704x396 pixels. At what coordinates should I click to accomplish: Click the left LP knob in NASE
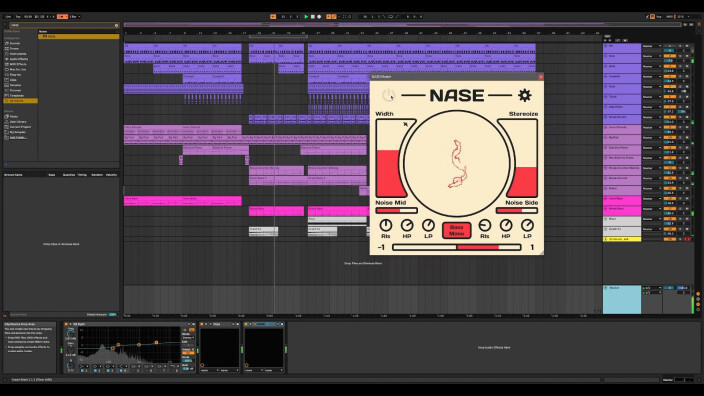pos(428,225)
